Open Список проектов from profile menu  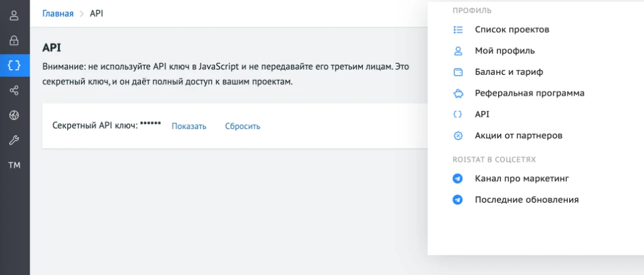pos(512,30)
